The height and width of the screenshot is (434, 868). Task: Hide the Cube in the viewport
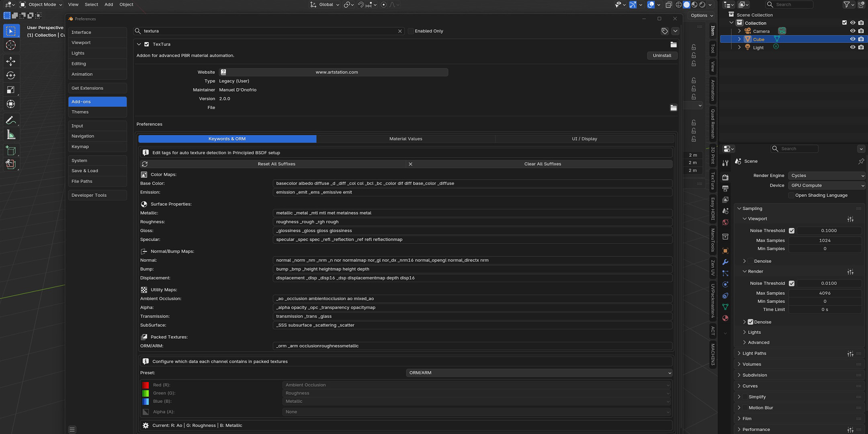[x=852, y=39]
